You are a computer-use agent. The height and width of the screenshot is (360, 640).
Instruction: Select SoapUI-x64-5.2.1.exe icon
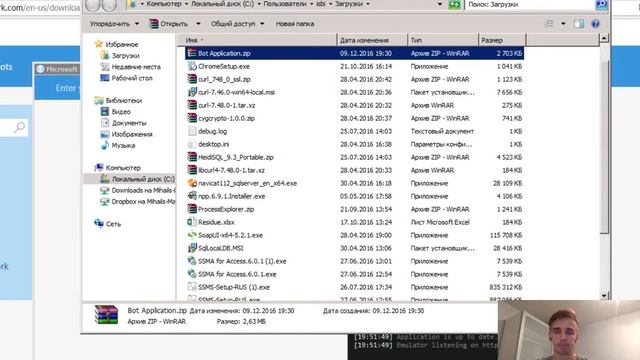pos(192,235)
